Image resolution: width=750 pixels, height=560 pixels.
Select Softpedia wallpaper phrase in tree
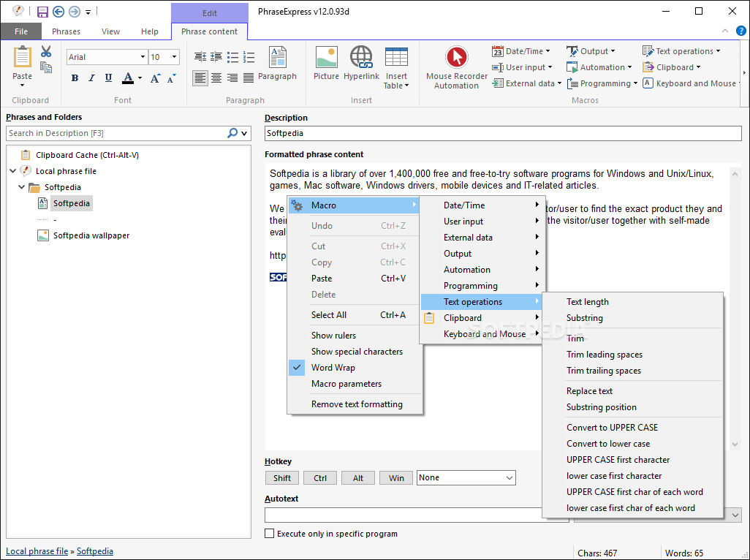(x=91, y=235)
